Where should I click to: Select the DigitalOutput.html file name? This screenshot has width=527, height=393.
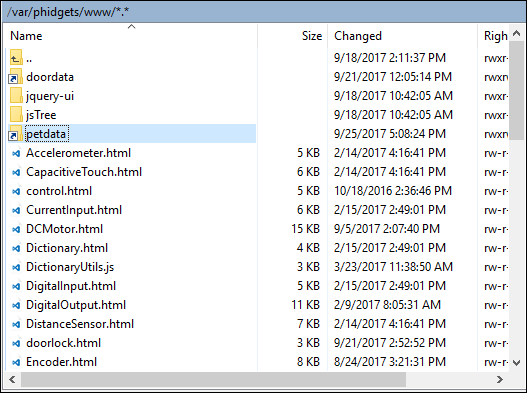point(76,305)
